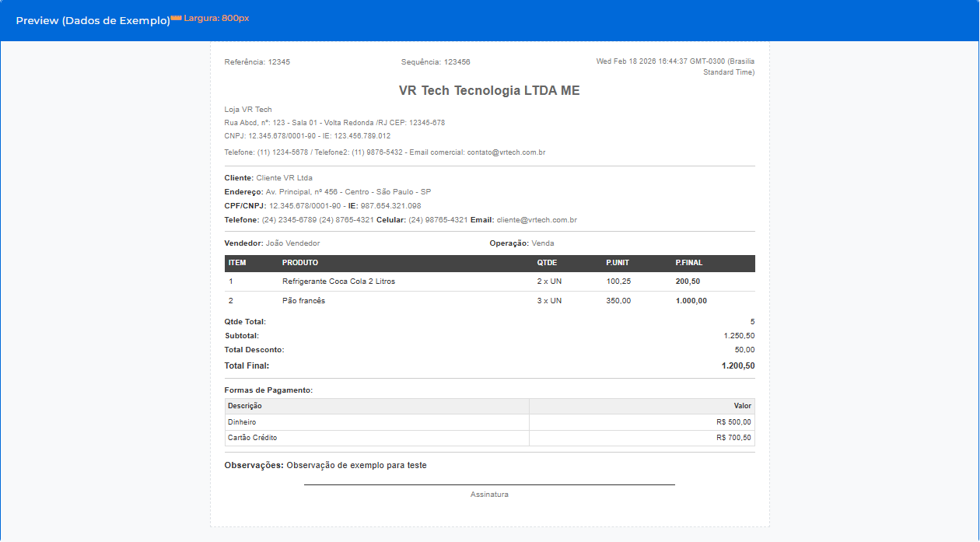
Task: Click the VR Tech Tecnologia LTDA ME heading
Action: click(x=489, y=91)
